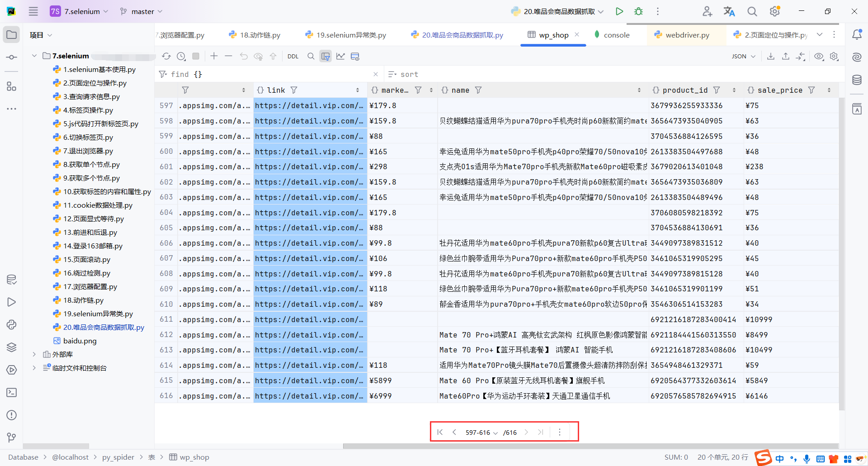Open the Notifications bell icon
This screenshot has height=466, width=868.
857,34
